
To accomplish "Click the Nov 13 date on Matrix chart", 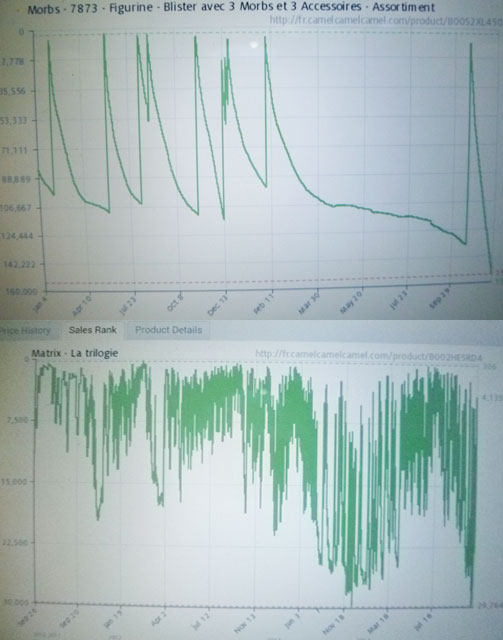I will [x=245, y=622].
